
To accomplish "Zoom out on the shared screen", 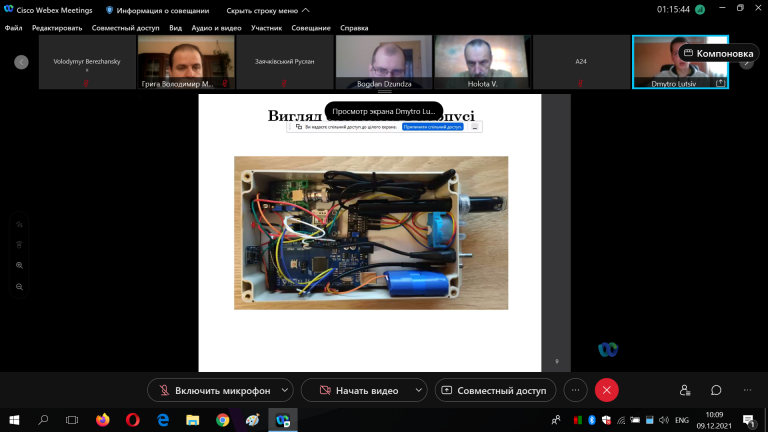I will click(x=20, y=287).
